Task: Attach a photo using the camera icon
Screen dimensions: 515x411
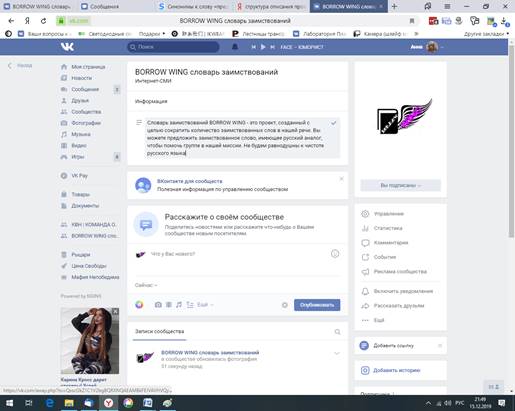Action: [x=158, y=305]
